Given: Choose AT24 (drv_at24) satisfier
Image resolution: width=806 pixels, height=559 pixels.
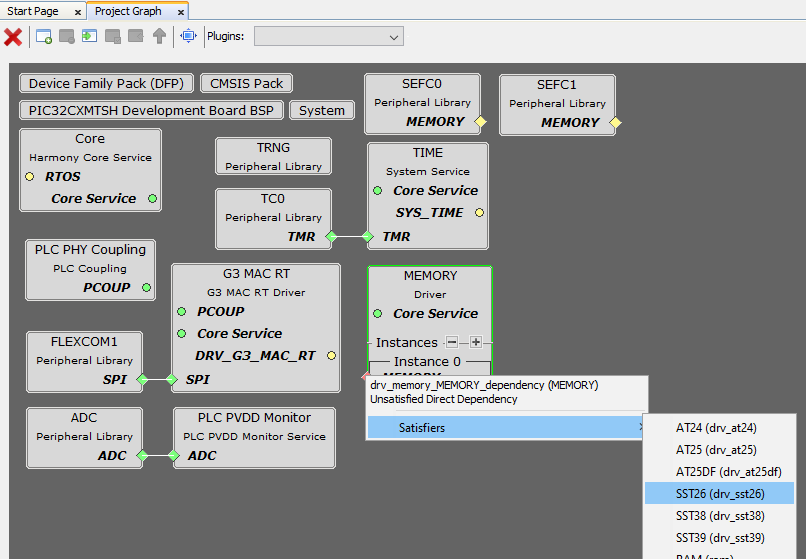Looking at the screenshot, I should pos(719,428).
